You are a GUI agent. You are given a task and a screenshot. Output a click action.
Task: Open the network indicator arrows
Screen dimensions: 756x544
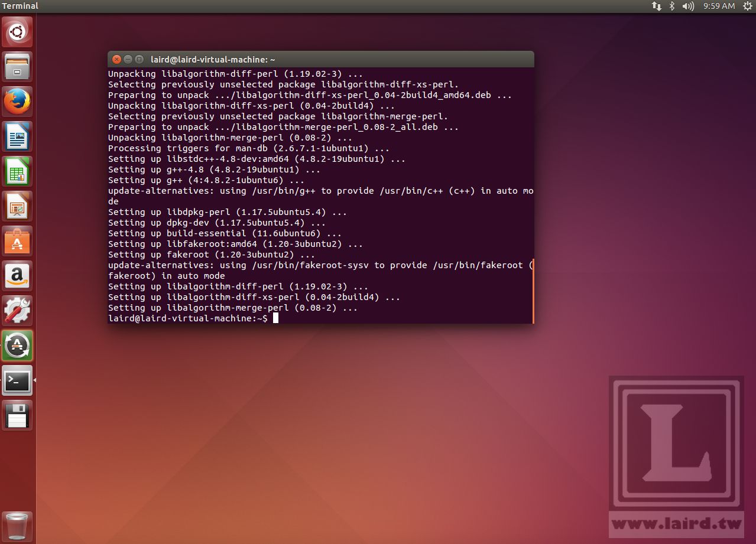pyautogui.click(x=657, y=6)
